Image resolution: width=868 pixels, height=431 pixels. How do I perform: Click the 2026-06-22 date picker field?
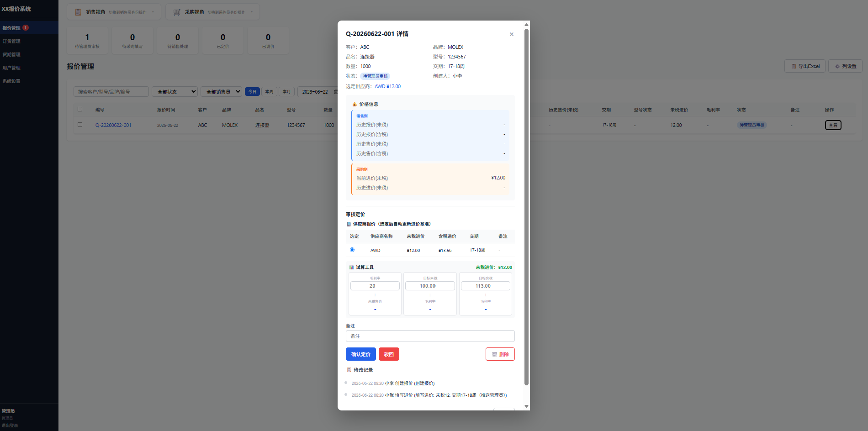coord(318,92)
